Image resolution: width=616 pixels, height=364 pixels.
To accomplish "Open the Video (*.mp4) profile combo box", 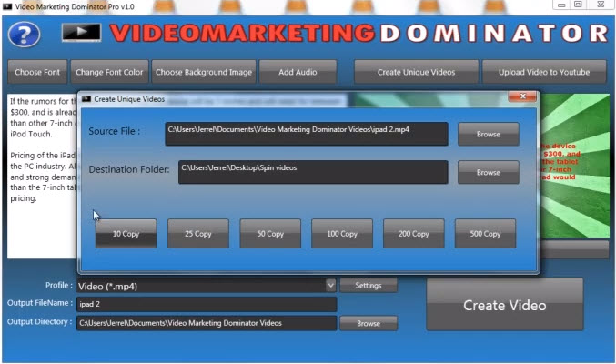I will click(x=207, y=286).
